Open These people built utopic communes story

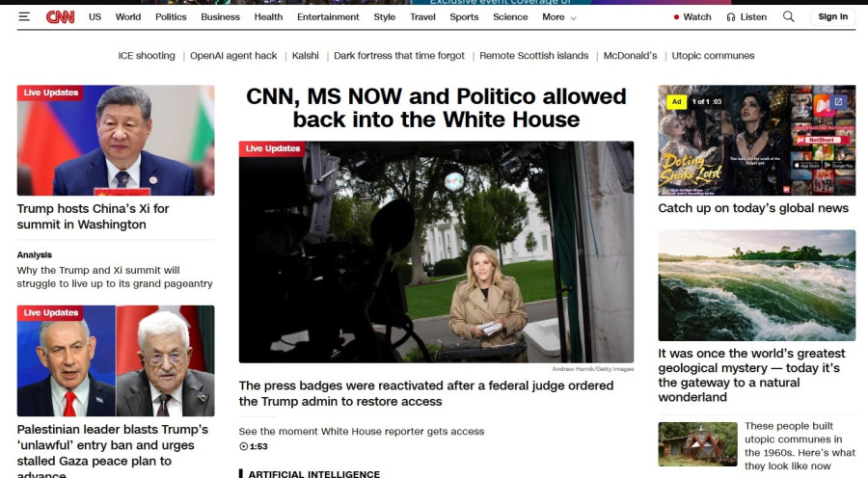[x=800, y=446]
